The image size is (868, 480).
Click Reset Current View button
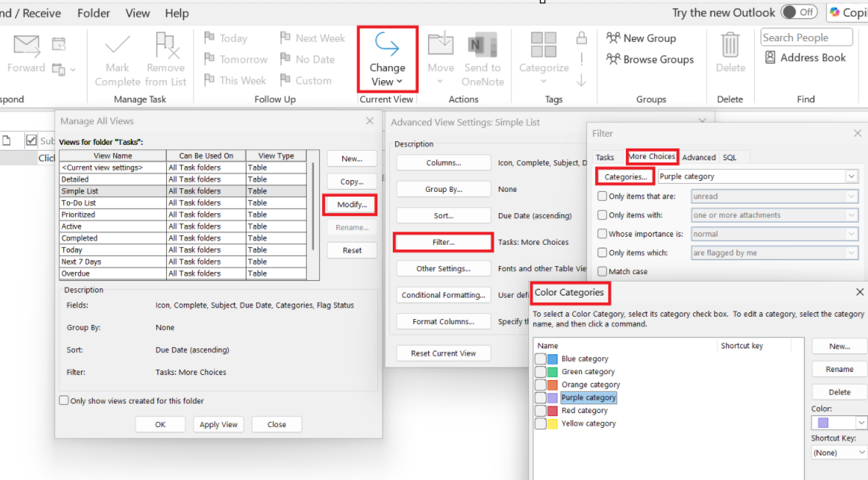tap(444, 354)
